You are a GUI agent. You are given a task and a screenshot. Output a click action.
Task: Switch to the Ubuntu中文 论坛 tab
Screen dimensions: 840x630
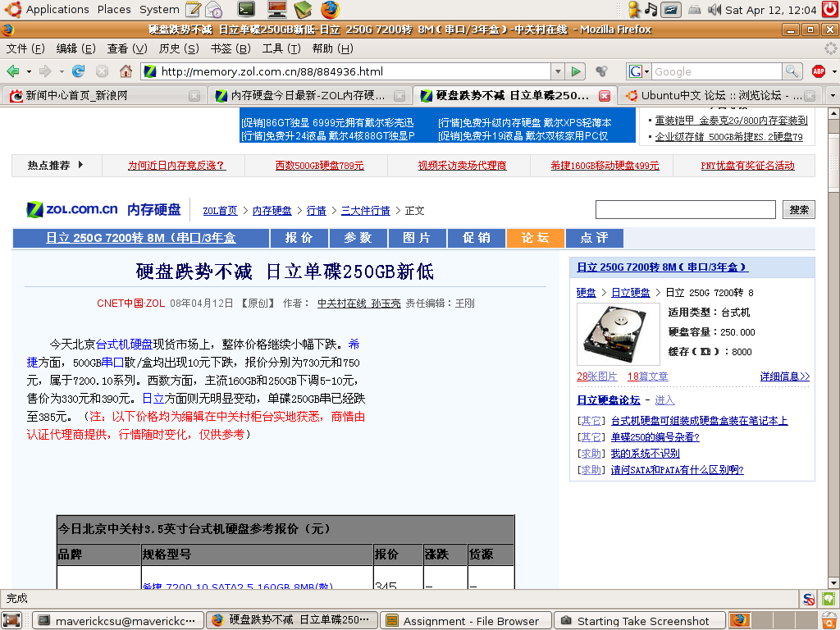click(x=721, y=96)
